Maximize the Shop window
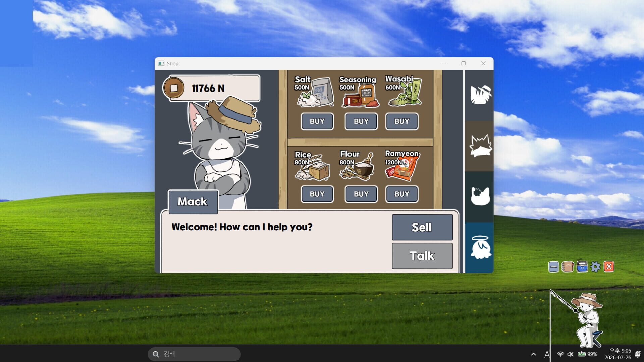 click(x=463, y=63)
